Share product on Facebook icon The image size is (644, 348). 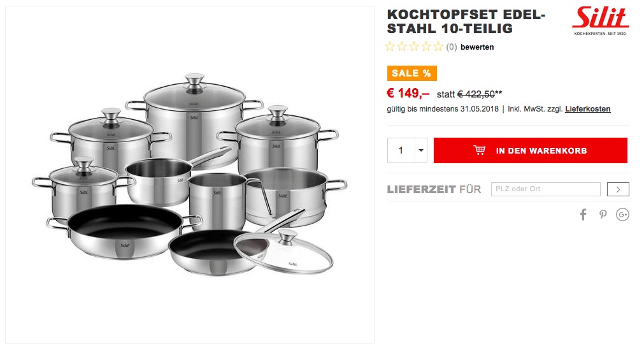[x=583, y=214]
